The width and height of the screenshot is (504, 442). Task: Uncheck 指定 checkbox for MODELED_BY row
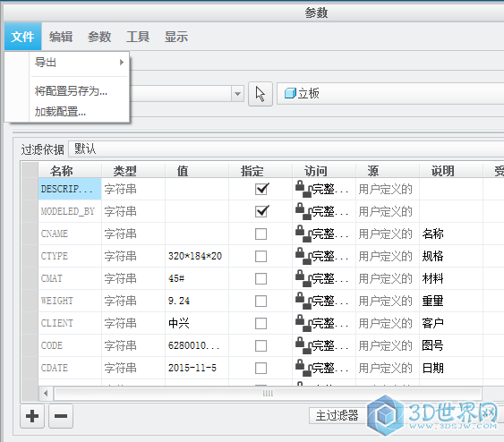click(x=261, y=211)
